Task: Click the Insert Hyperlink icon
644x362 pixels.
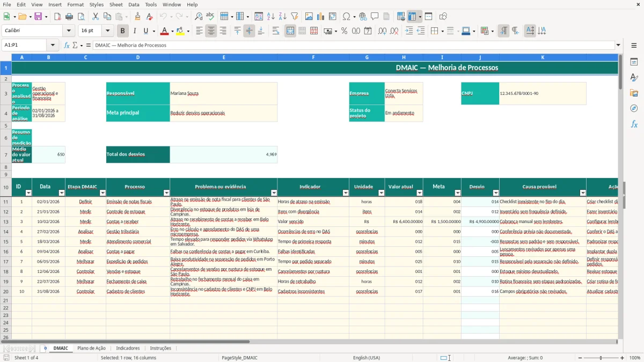Action: pos(363,17)
